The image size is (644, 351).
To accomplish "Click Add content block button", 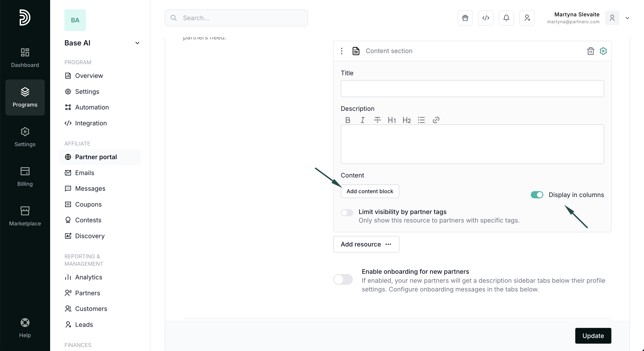I will point(369,191).
